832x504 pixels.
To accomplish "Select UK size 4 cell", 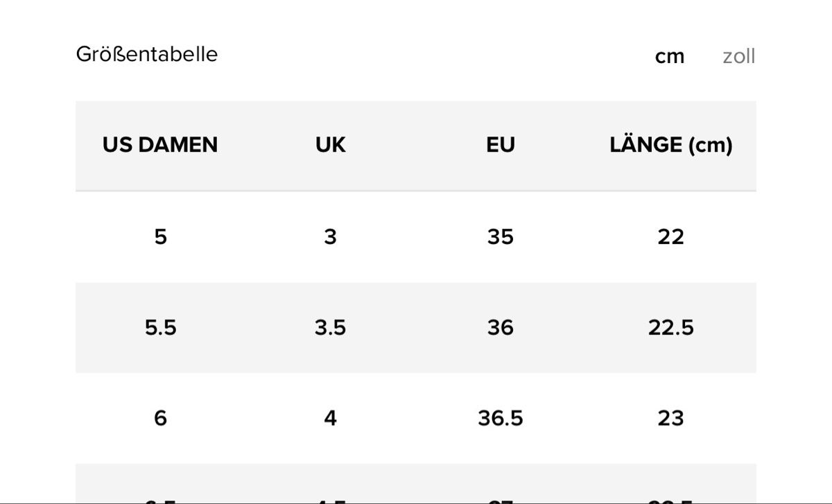I will (331, 418).
